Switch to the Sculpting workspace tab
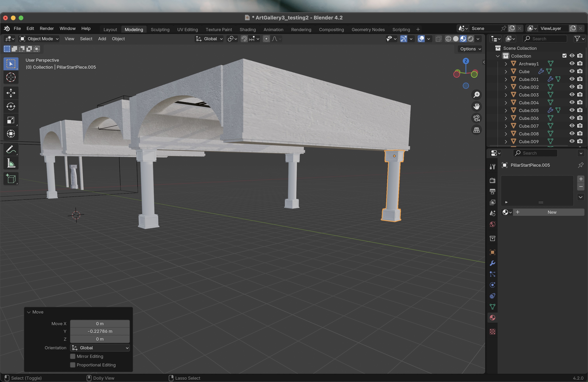 [x=160, y=29]
